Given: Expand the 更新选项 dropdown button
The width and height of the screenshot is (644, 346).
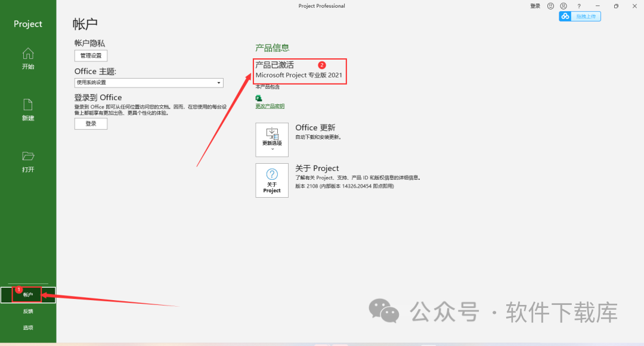Looking at the screenshot, I should [x=272, y=140].
